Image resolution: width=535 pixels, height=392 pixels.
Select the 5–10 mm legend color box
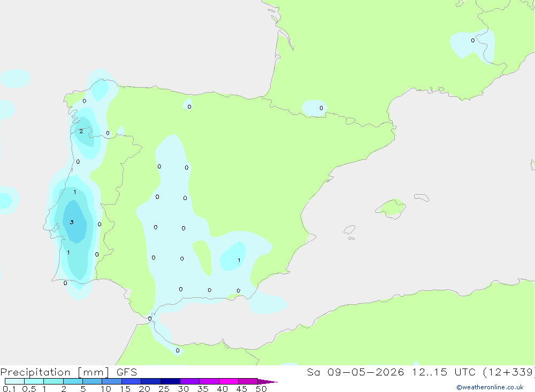[x=92, y=381]
